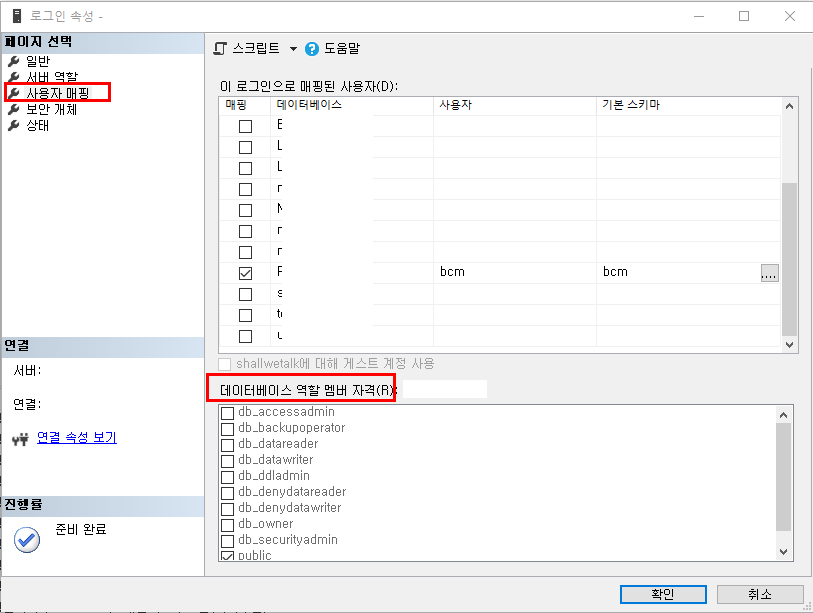813x613 pixels.
Task: Click the 스크립트 label
Action: pyautogui.click(x=256, y=49)
